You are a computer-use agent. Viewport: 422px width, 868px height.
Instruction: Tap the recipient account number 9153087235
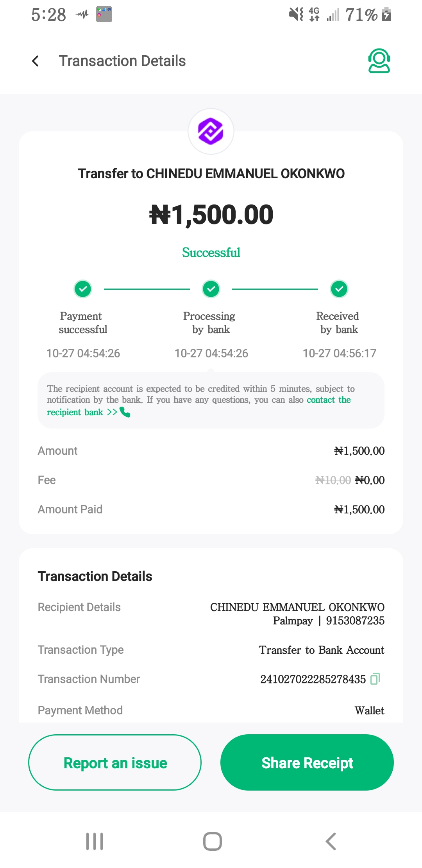tap(355, 621)
